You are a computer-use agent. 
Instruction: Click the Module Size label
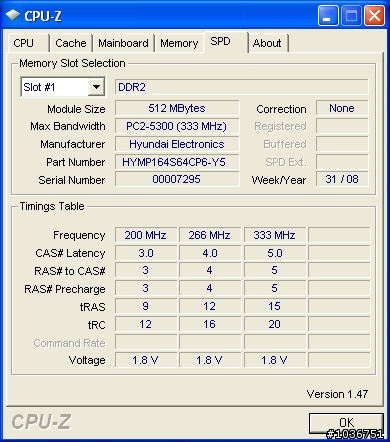click(x=76, y=109)
